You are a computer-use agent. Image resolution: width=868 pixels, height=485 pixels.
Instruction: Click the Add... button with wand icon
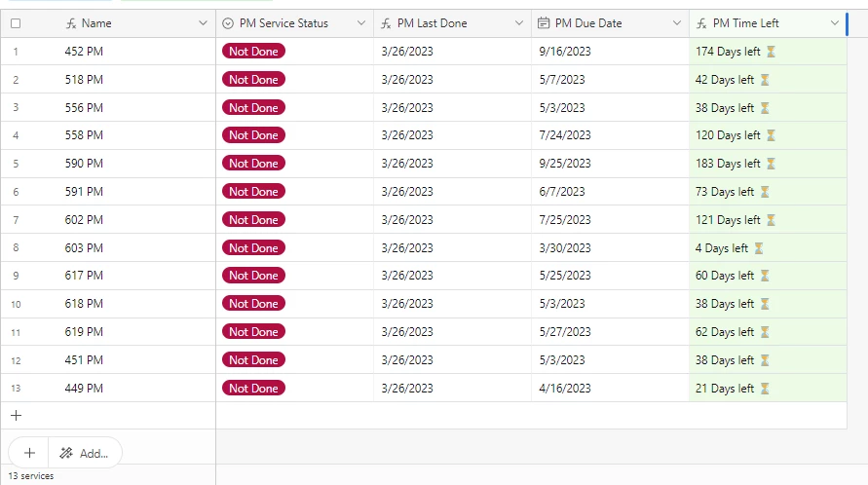(84, 453)
